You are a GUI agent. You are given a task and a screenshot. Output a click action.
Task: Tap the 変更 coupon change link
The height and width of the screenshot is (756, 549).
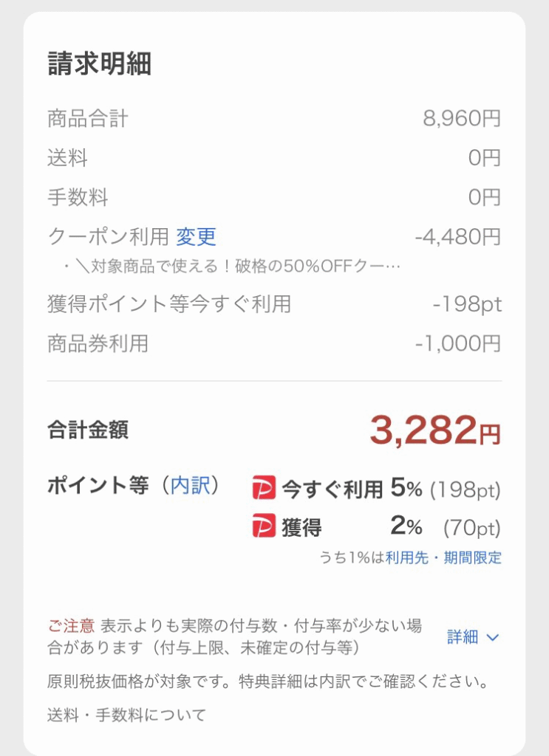coord(196,237)
